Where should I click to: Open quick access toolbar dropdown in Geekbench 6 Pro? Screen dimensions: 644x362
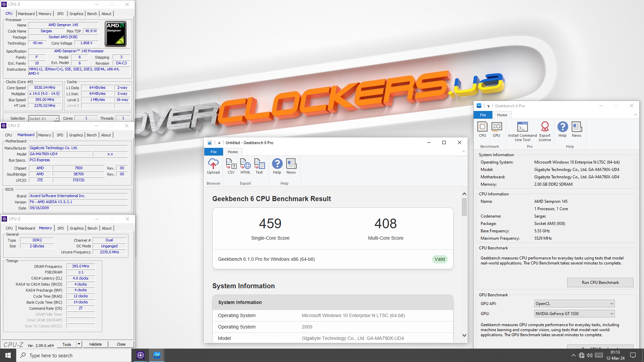pos(488,106)
